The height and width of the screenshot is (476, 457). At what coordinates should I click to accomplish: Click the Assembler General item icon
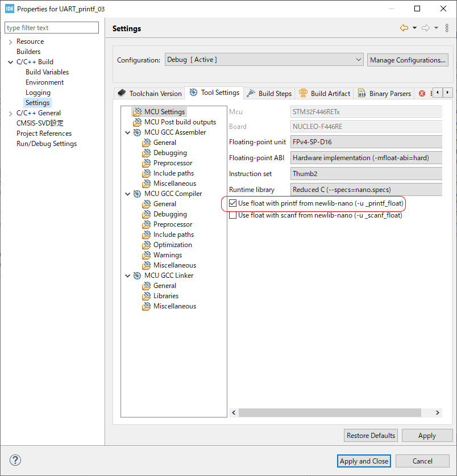(147, 143)
